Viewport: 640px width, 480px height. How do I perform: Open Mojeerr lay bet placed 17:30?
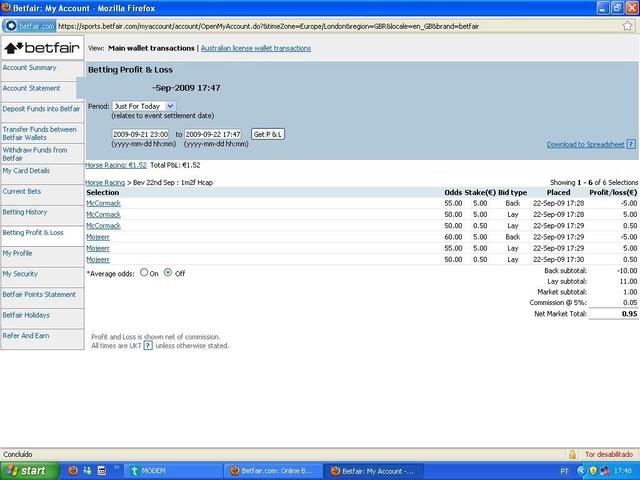[98, 260]
